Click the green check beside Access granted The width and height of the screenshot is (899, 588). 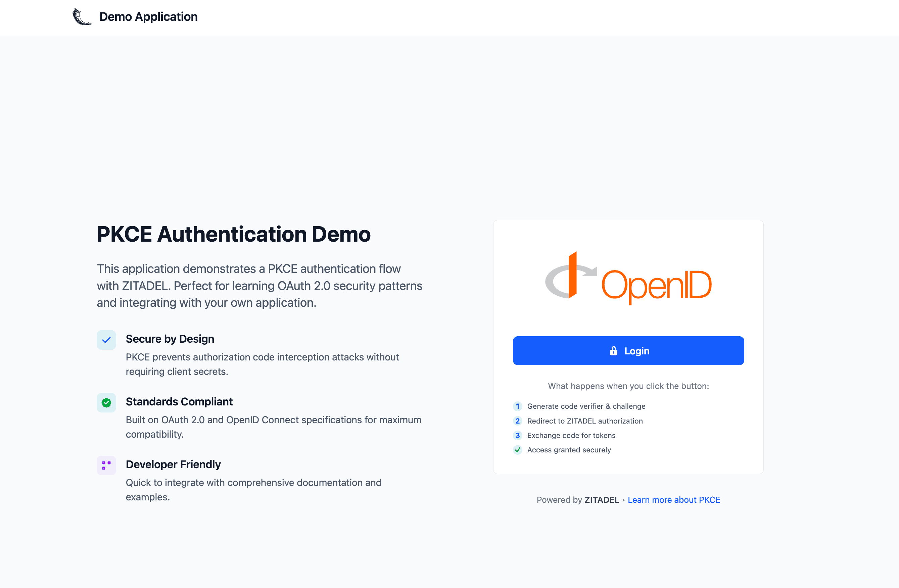coord(518,450)
